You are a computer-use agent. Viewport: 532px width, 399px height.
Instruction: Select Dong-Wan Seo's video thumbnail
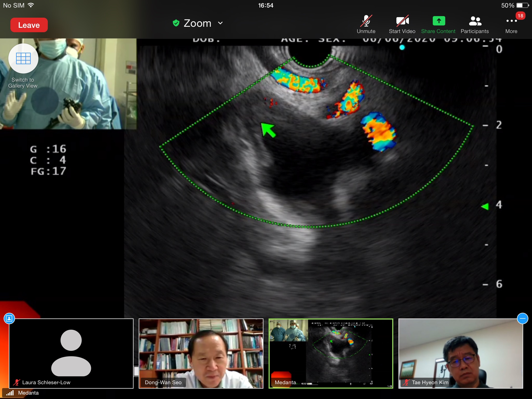[201, 353]
